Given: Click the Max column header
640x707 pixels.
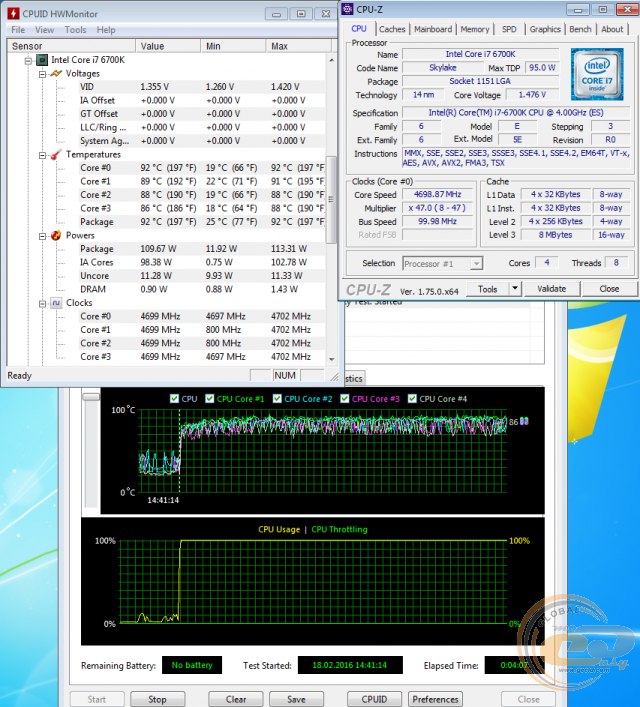Looking at the screenshot, I should click(299, 46).
